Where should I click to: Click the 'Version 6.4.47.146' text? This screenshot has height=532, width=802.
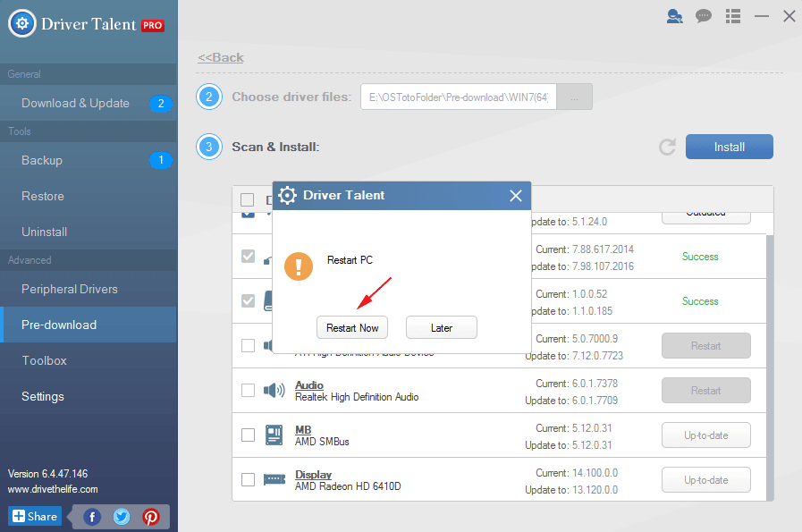47,474
